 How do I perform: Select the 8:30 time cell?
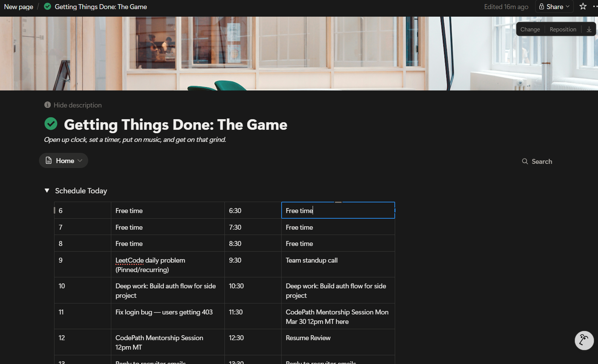click(x=253, y=243)
